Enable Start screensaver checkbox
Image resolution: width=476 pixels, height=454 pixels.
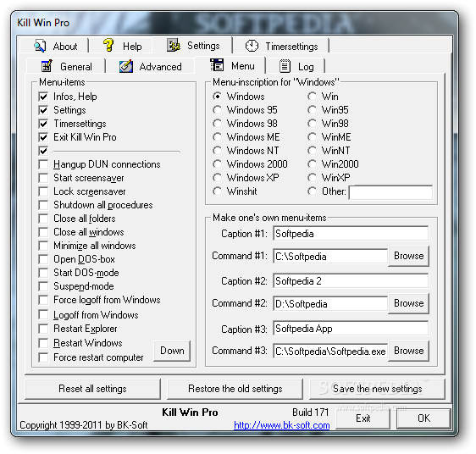43,178
